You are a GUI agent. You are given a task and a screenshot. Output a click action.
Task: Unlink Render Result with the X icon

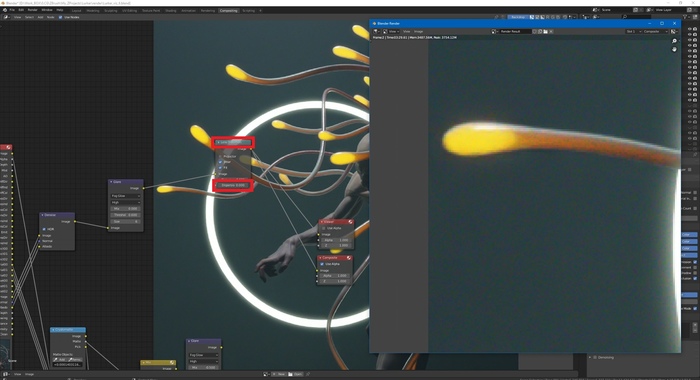[x=551, y=31]
